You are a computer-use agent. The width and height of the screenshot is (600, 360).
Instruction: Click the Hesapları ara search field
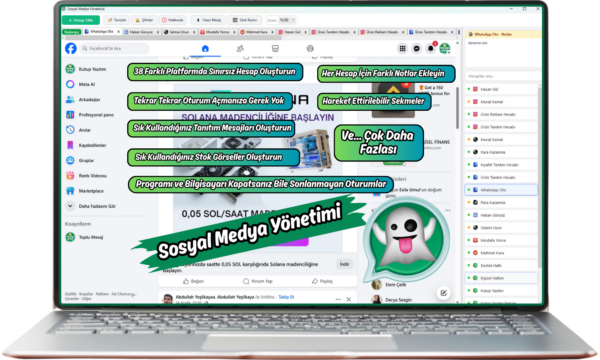(502, 76)
